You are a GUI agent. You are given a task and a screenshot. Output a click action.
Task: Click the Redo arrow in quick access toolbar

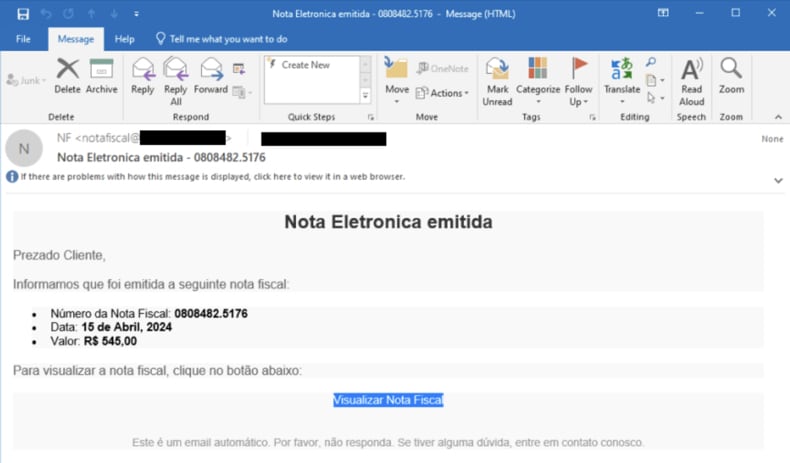(x=69, y=14)
